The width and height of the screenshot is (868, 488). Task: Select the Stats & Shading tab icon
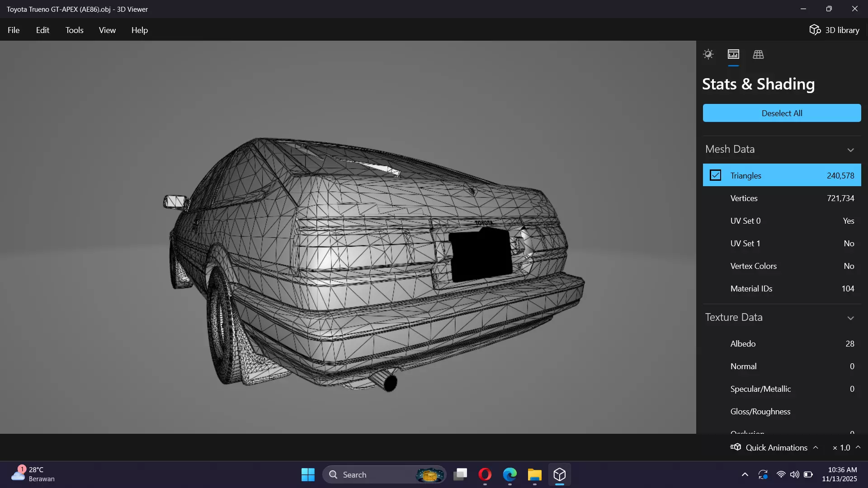tap(733, 54)
